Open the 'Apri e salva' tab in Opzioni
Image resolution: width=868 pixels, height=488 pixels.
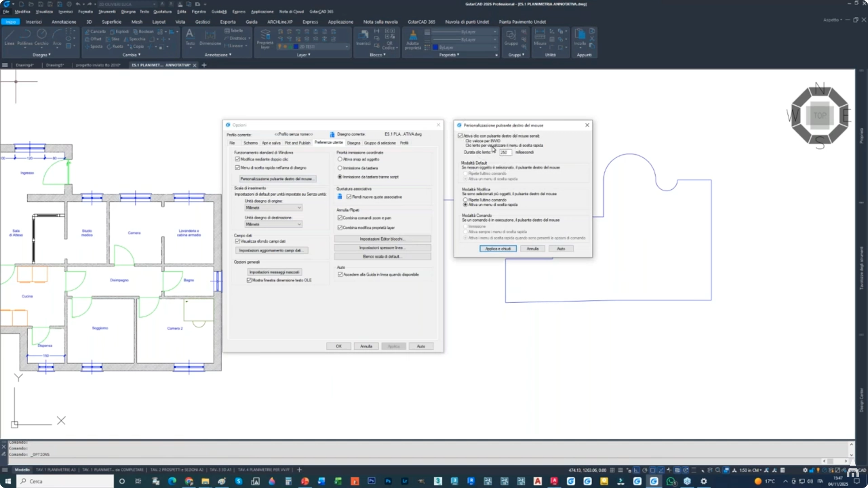[x=271, y=143]
